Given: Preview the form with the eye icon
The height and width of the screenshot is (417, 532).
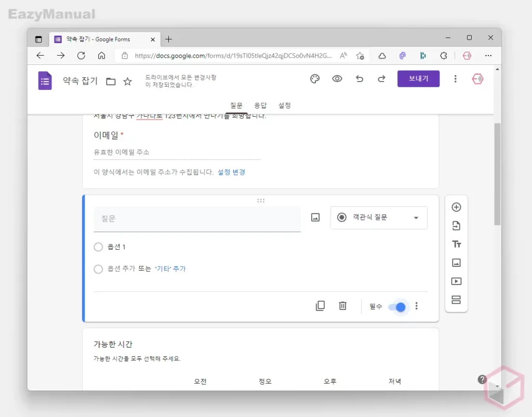Looking at the screenshot, I should tap(337, 78).
